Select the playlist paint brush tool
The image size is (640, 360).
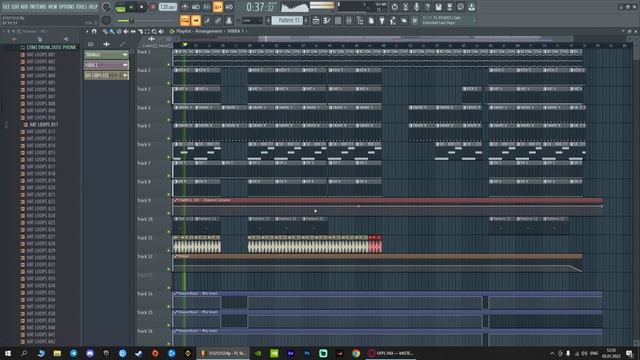(x=112, y=31)
